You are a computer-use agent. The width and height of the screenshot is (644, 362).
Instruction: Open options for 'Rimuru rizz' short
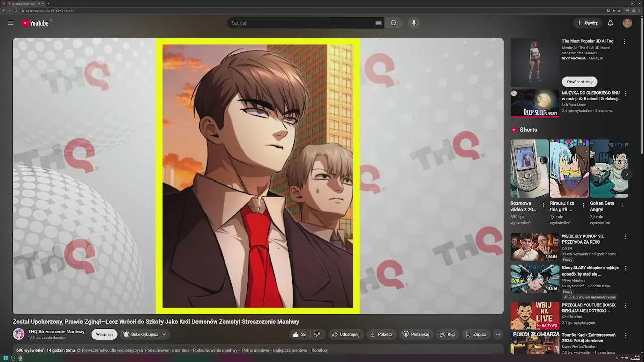583,205
